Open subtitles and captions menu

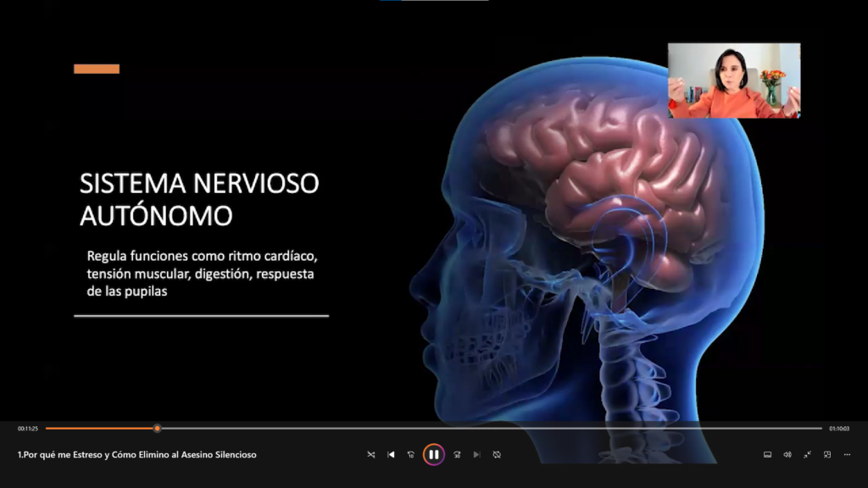(767, 454)
